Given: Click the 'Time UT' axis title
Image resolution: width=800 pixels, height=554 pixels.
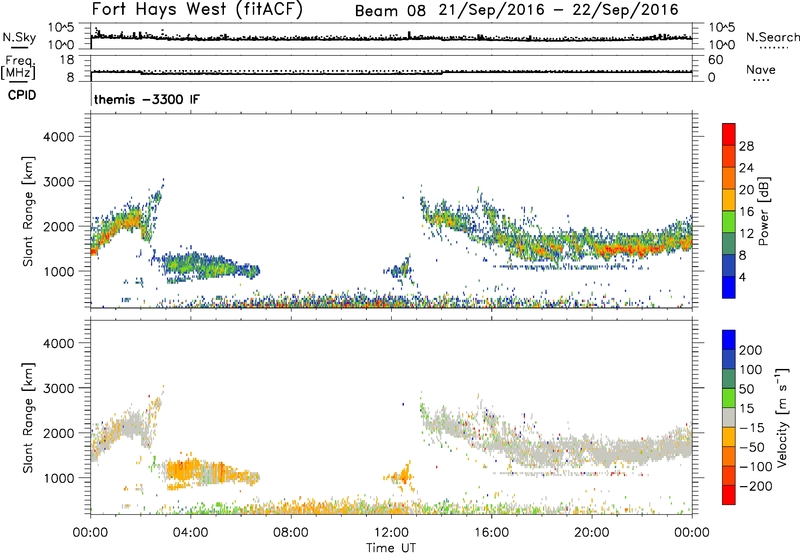Looking at the screenshot, I should pos(391,548).
